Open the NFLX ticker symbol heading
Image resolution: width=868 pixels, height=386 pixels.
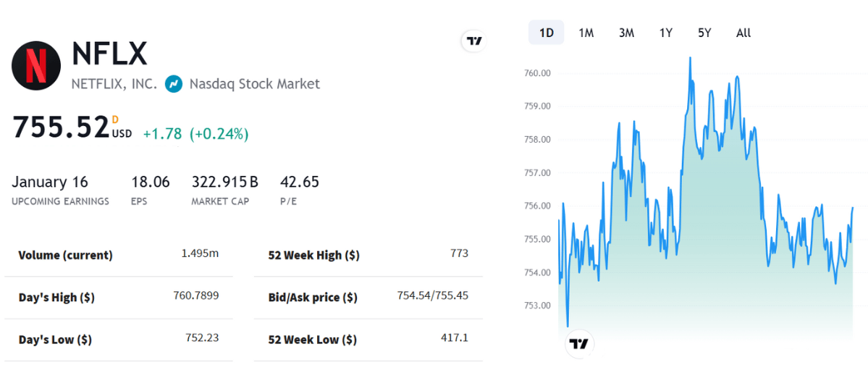[x=109, y=54]
